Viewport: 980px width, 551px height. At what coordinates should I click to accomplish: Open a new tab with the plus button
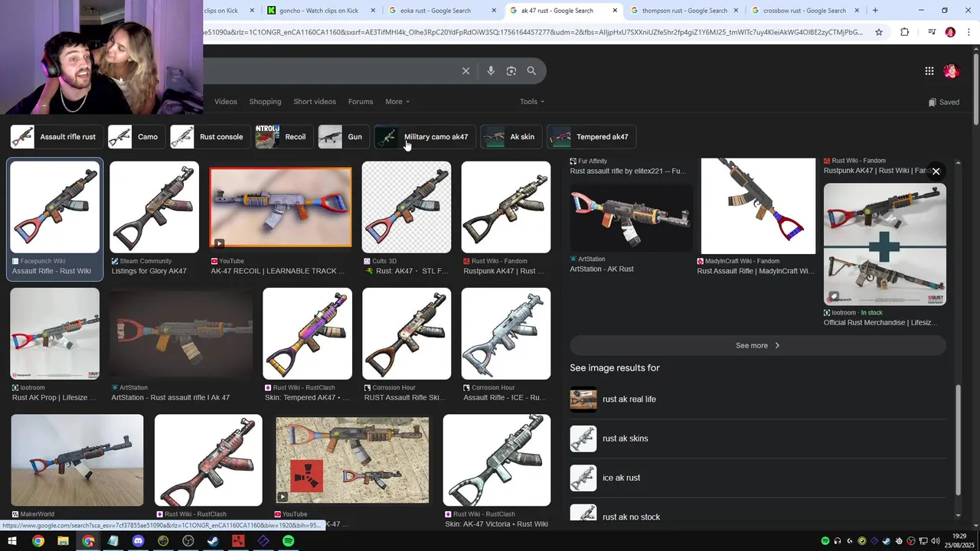pyautogui.click(x=875, y=11)
